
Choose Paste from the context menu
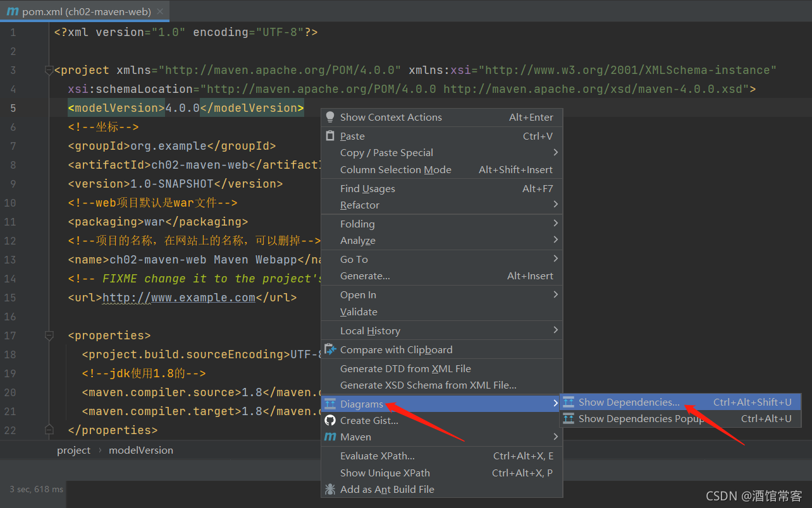coord(442,136)
